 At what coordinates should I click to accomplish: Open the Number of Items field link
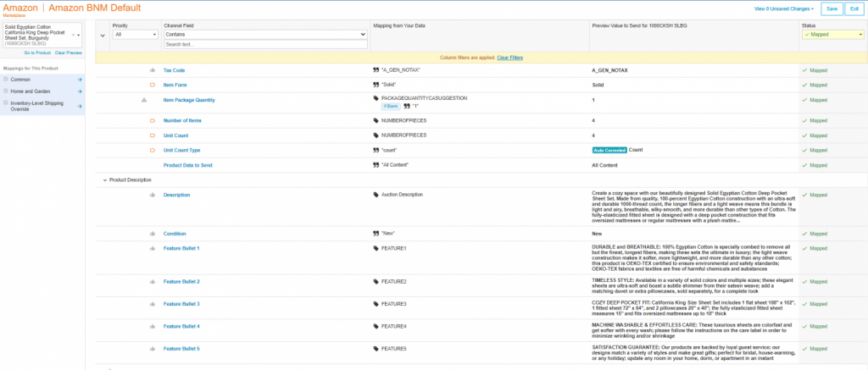tap(182, 120)
